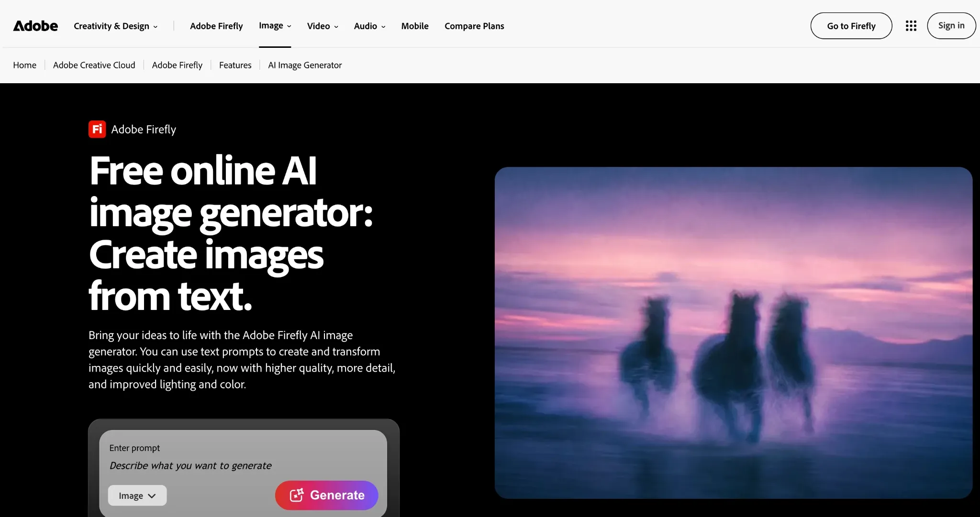Focus the prompt description input field
The width and height of the screenshot is (980, 517).
coord(243,465)
